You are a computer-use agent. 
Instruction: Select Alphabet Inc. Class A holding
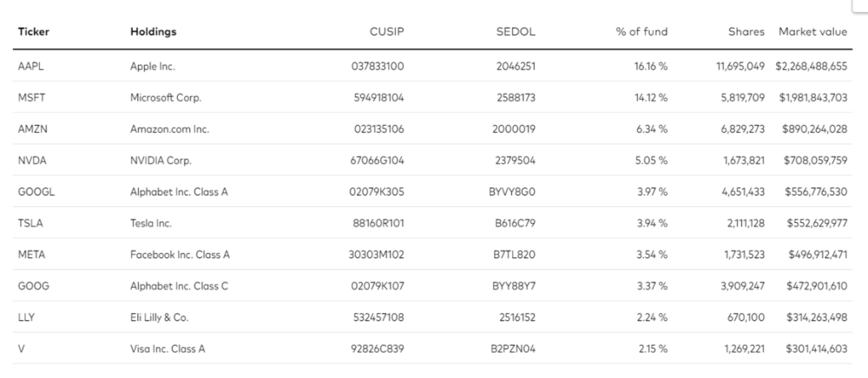(x=179, y=192)
